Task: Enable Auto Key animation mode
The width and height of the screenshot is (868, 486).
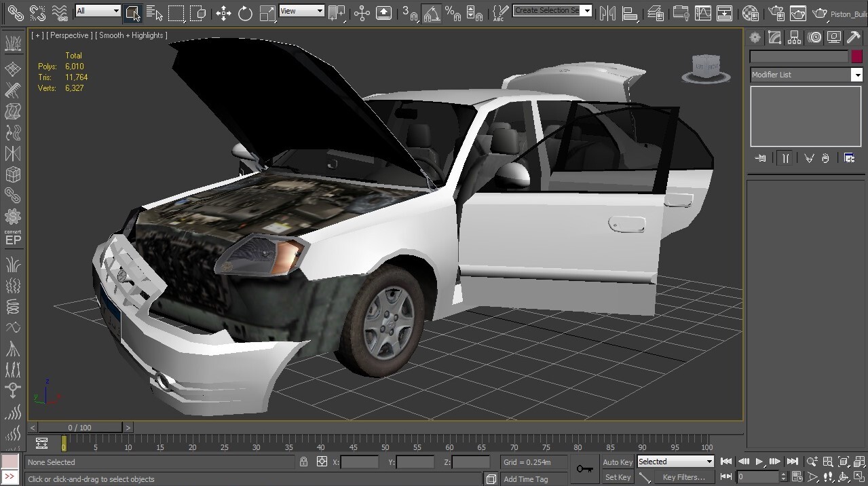Action: pyautogui.click(x=616, y=462)
